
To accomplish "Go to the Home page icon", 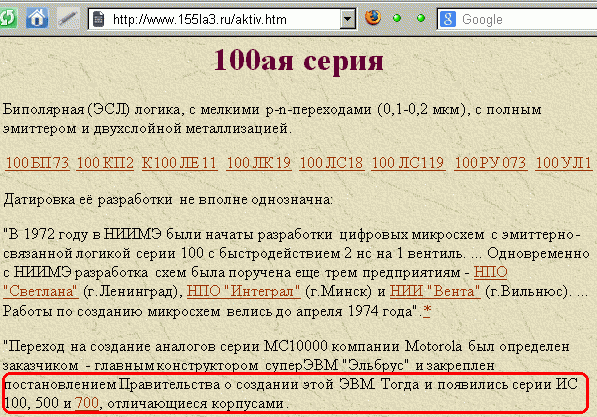I will 37,18.
